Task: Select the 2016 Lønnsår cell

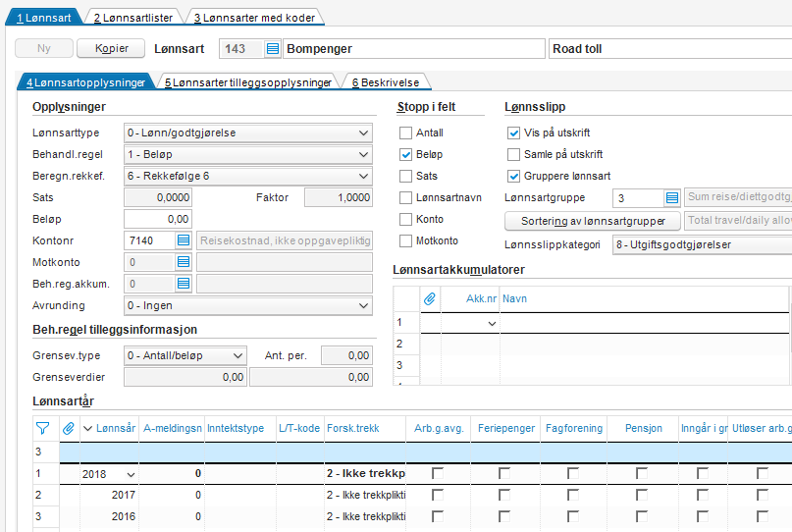Action: click(x=109, y=517)
